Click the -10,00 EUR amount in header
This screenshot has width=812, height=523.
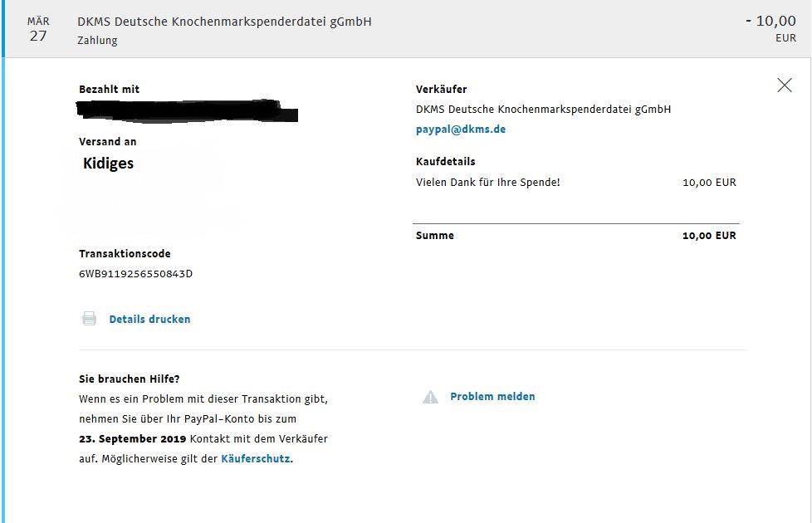(770, 28)
